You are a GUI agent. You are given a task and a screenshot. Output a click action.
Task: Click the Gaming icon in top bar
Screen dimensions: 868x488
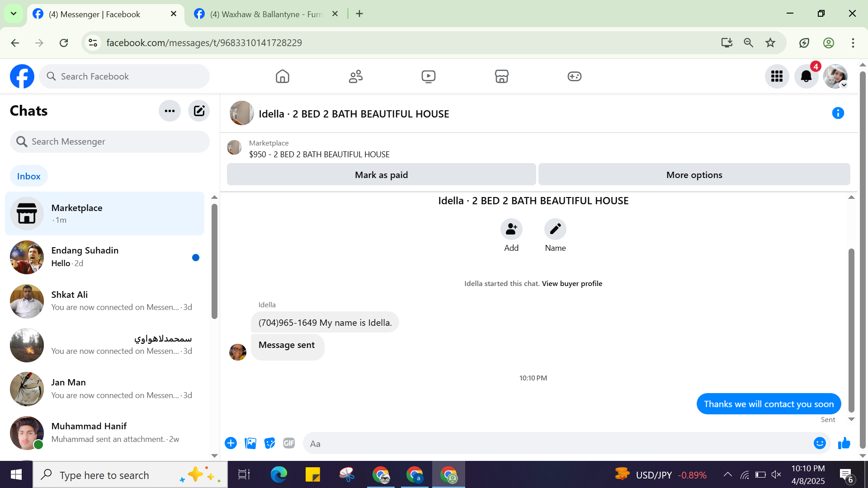point(574,76)
